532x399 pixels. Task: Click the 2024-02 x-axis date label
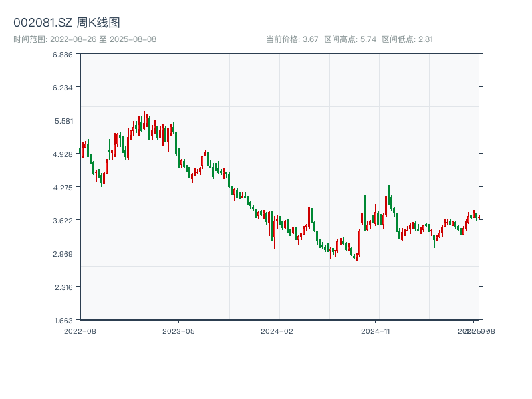click(277, 331)
